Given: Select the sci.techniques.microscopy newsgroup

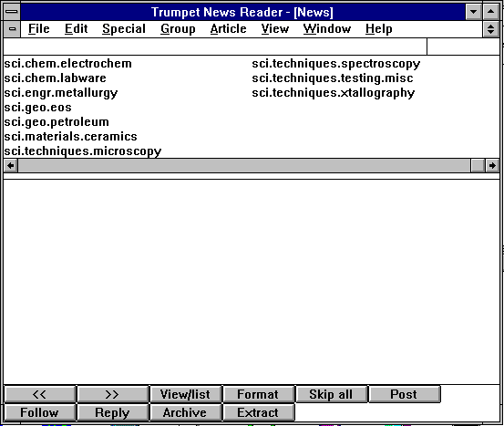Looking at the screenshot, I should [x=83, y=151].
